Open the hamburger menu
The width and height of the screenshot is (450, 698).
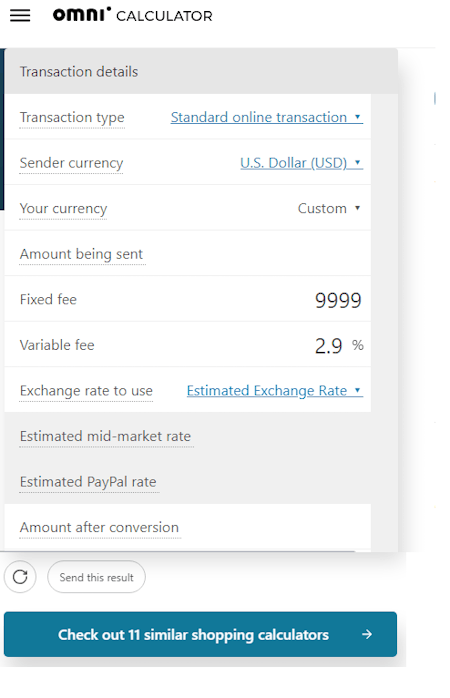pyautogui.click(x=20, y=16)
